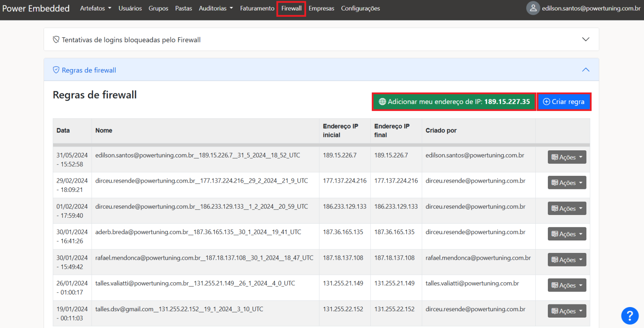
Task: Click the blue help question mark icon
Action: [629, 315]
